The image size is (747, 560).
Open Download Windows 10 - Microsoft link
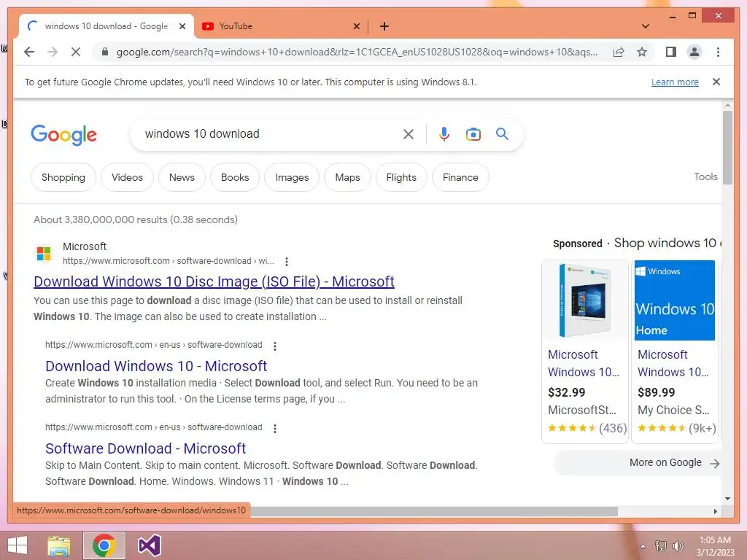point(156,366)
